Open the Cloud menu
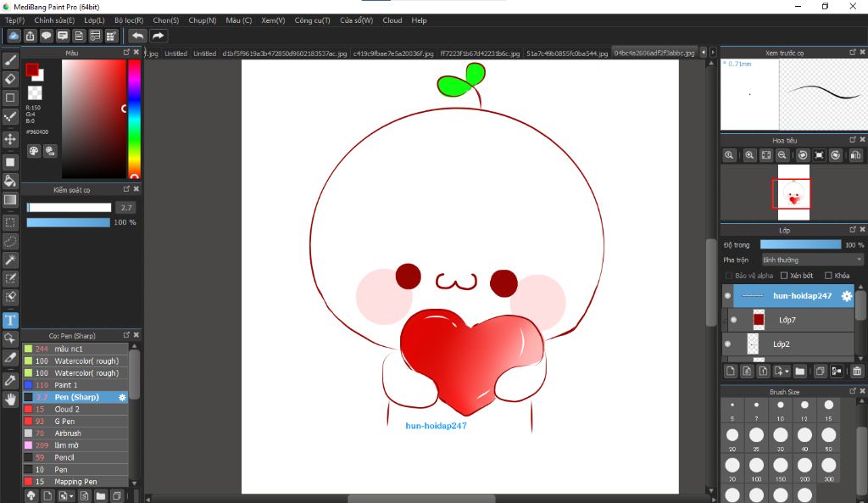This screenshot has height=503, width=868. click(392, 20)
